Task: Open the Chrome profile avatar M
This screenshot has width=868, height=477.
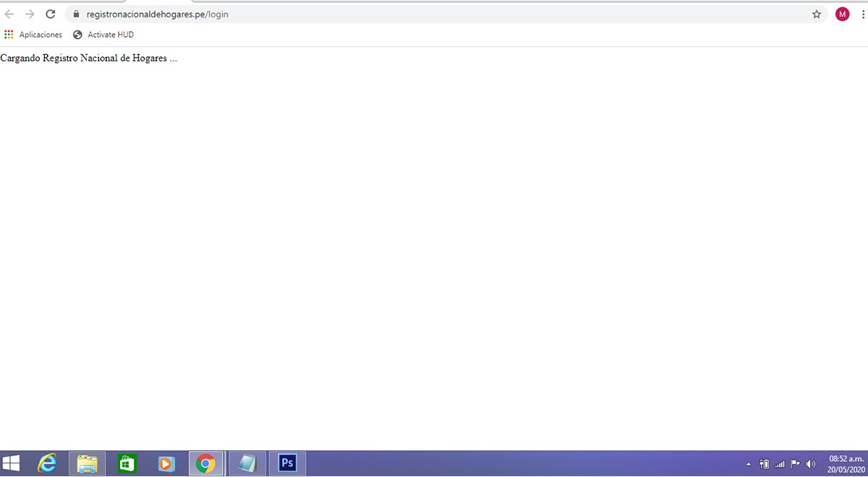Action: (842, 14)
